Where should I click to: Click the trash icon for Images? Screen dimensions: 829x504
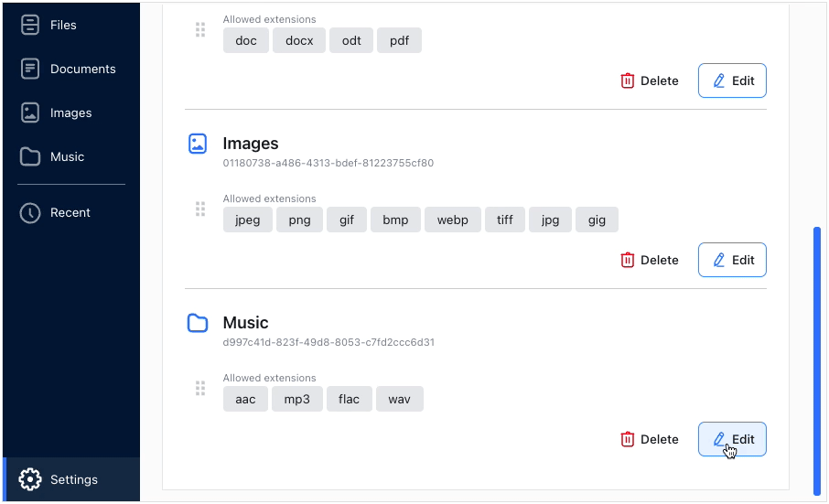pos(628,260)
